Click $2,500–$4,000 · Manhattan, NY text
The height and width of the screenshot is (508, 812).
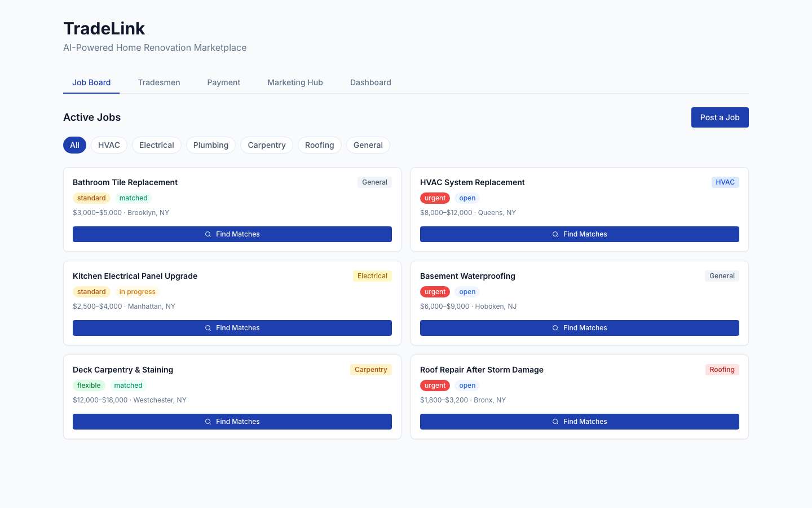[124, 306]
